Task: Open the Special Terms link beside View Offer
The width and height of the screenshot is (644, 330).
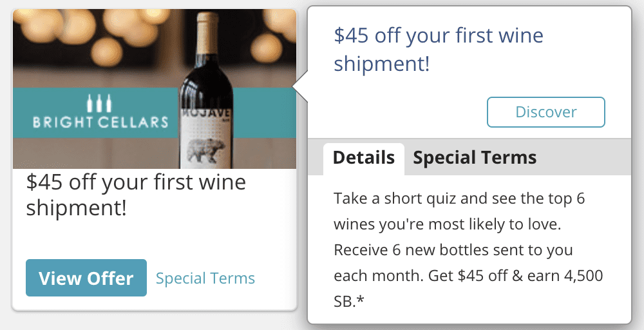Action: (205, 278)
